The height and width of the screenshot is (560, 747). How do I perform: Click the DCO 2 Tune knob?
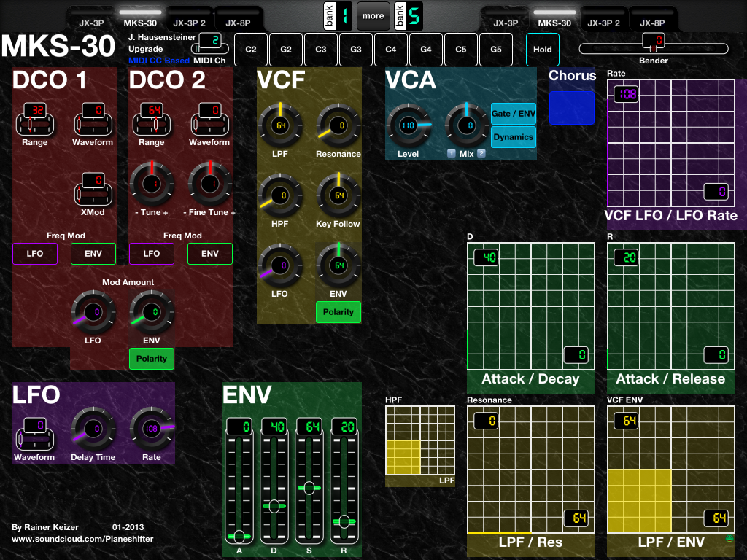pyautogui.click(x=152, y=184)
